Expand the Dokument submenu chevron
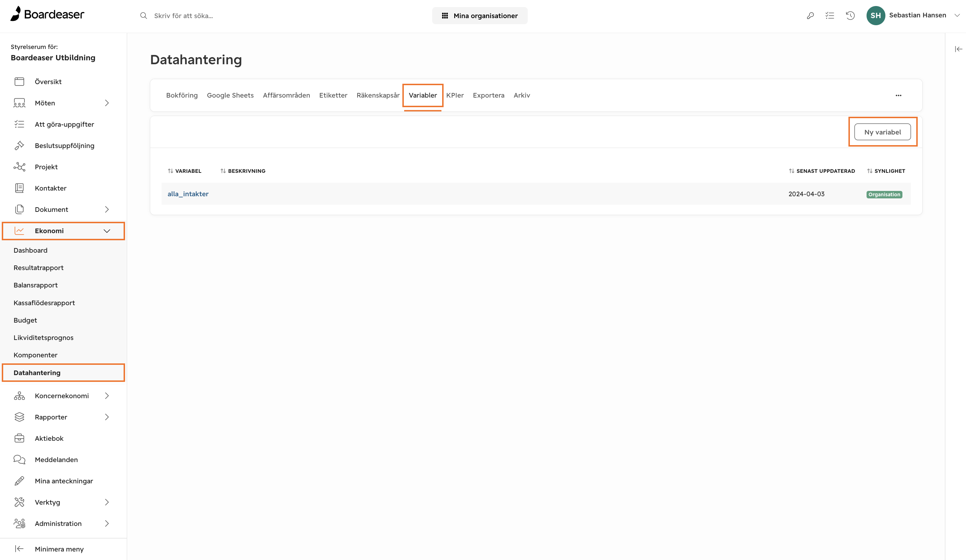Image resolution: width=966 pixels, height=560 pixels. tap(107, 209)
